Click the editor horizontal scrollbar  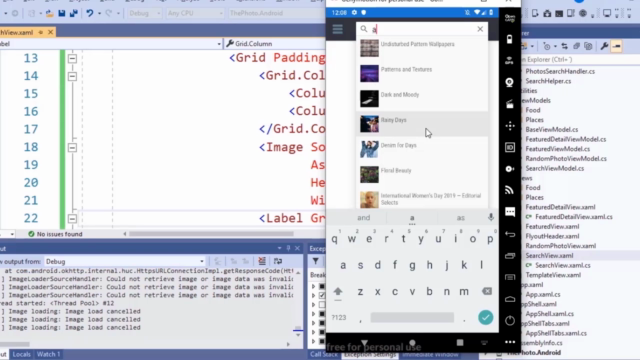(x=211, y=234)
